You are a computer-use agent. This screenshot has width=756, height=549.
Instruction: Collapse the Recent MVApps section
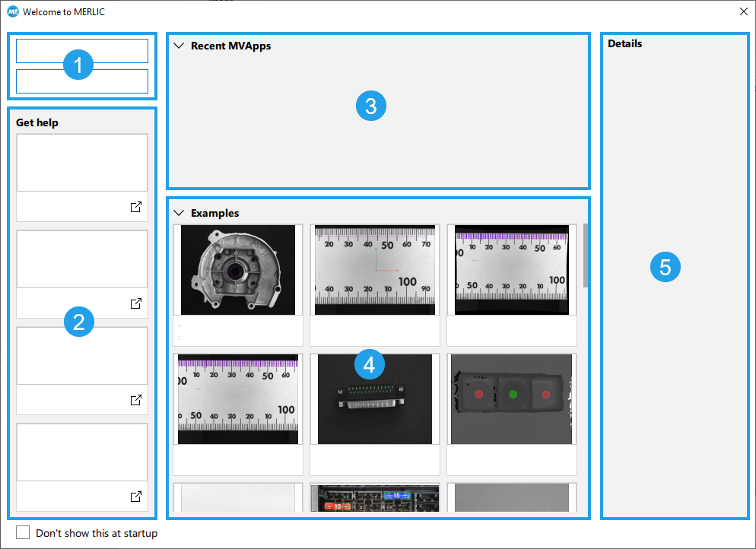(x=179, y=46)
